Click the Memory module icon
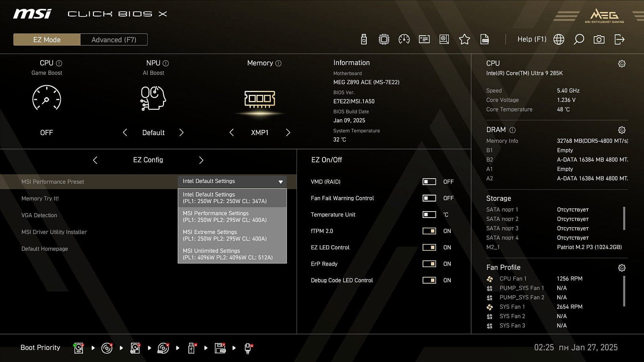Screen dimensions: 644x362 (x=260, y=99)
